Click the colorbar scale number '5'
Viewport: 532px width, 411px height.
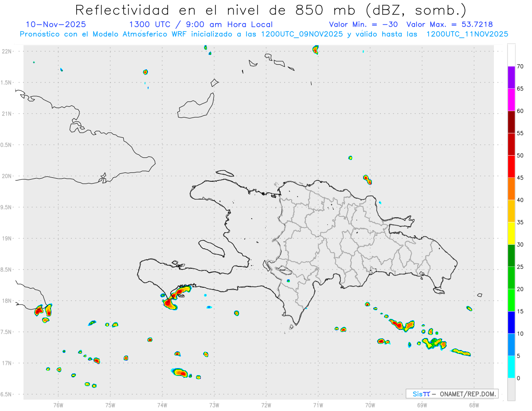pyautogui.click(x=518, y=356)
